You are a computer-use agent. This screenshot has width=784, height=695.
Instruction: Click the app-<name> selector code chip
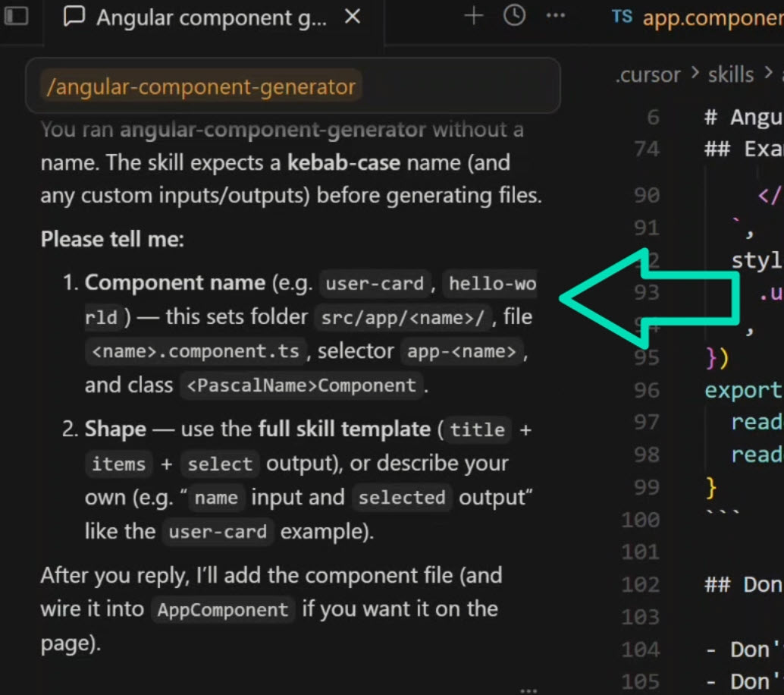pos(461,351)
